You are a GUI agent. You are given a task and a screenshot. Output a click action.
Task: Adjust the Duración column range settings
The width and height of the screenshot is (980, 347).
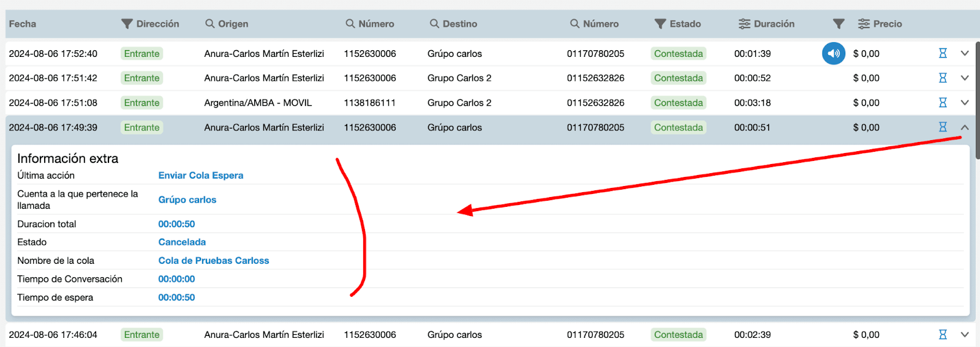tap(744, 24)
